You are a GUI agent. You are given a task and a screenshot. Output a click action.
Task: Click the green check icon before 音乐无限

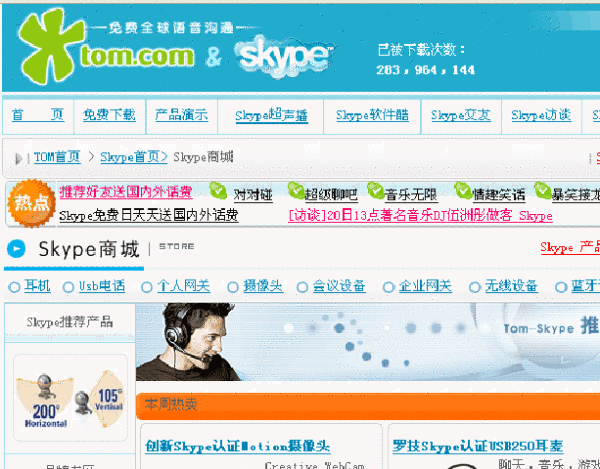click(x=375, y=191)
